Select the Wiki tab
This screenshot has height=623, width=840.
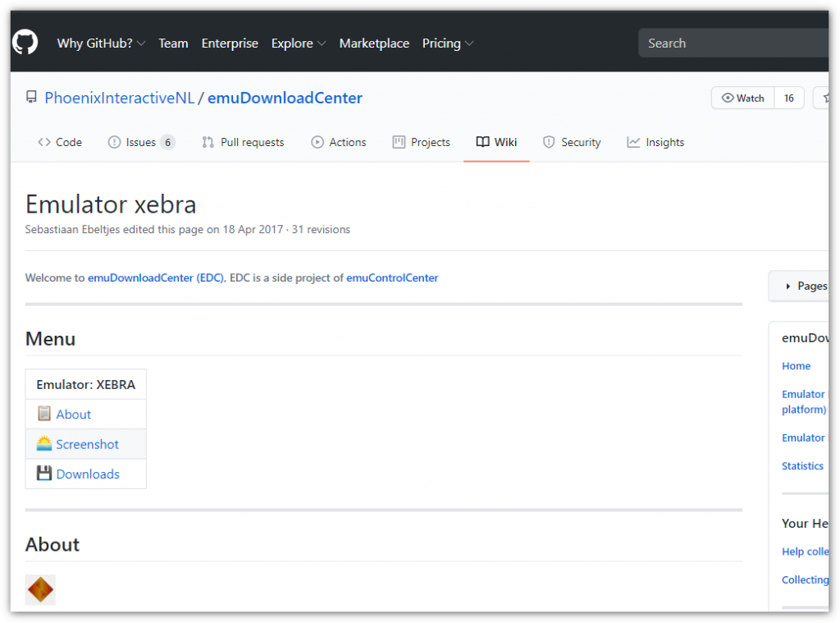tap(496, 142)
